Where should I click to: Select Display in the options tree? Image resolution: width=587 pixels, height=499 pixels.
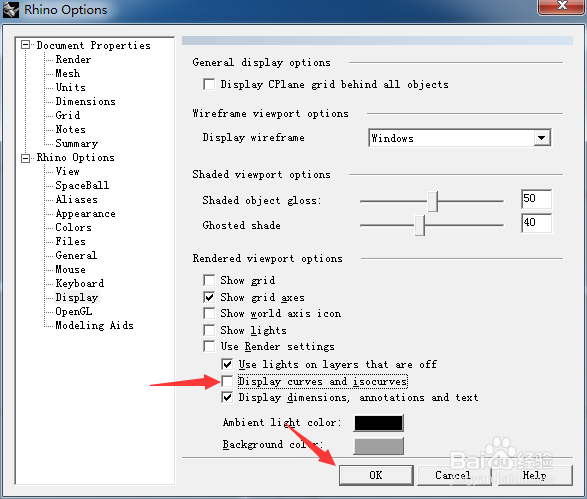point(77,298)
